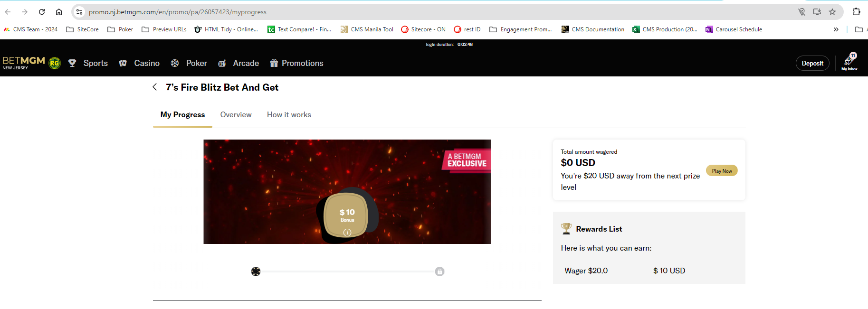
Task: Click the login duration timer
Action: [449, 45]
